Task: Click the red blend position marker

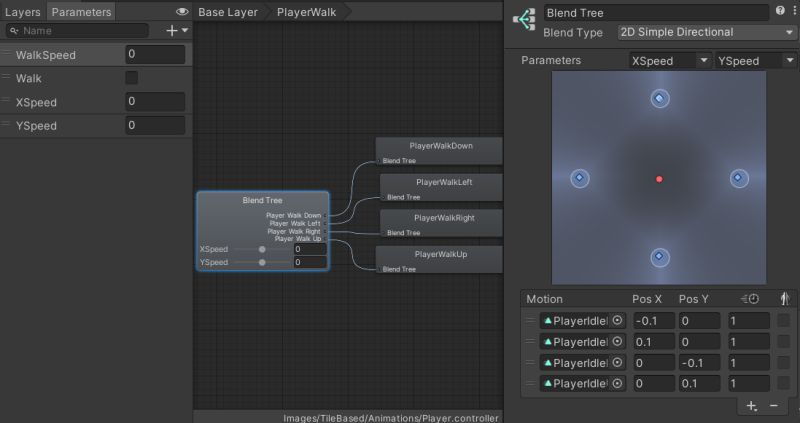Action: coord(659,179)
